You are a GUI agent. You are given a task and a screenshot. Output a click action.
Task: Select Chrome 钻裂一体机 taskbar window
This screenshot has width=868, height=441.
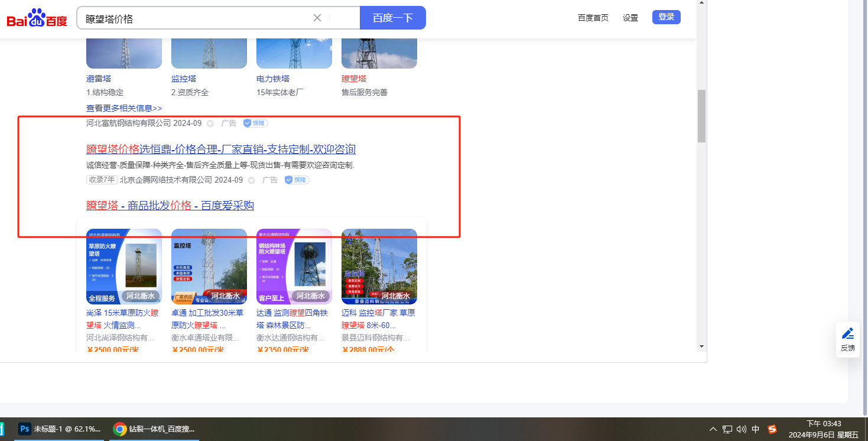click(x=155, y=429)
